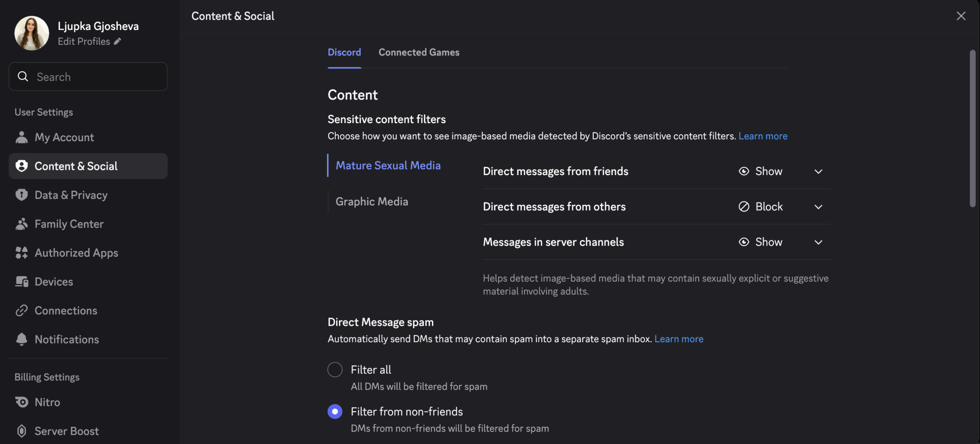Click the Family Center people icon

tap(22, 224)
